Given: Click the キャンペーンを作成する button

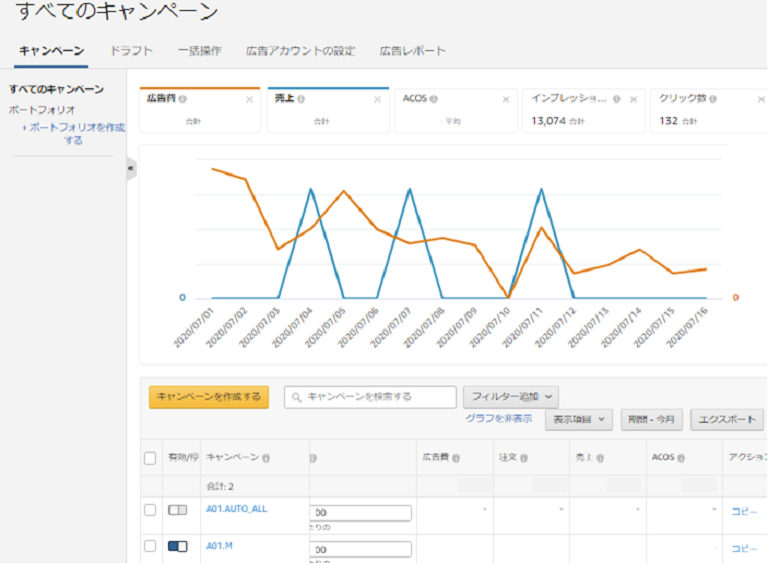Looking at the screenshot, I should click(209, 397).
